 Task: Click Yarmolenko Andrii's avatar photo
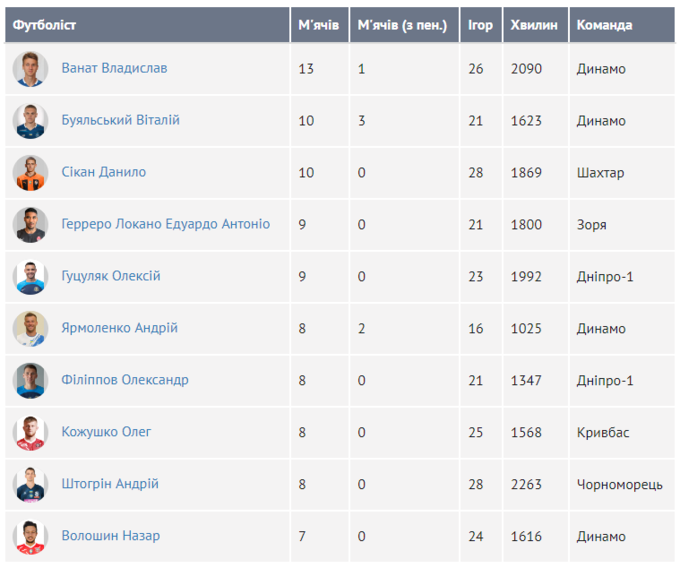coord(30,329)
